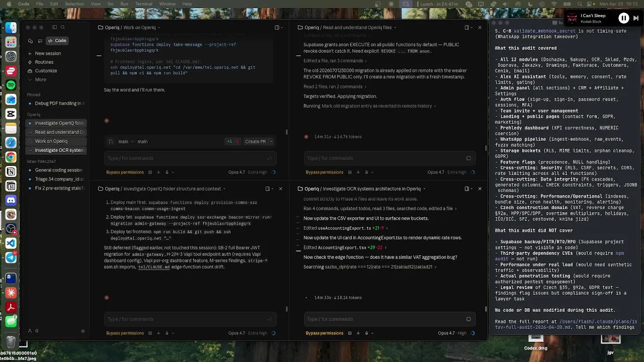644x362 pixels.
Task: Open the Selection menu in menu bar
Action: click(74, 4)
